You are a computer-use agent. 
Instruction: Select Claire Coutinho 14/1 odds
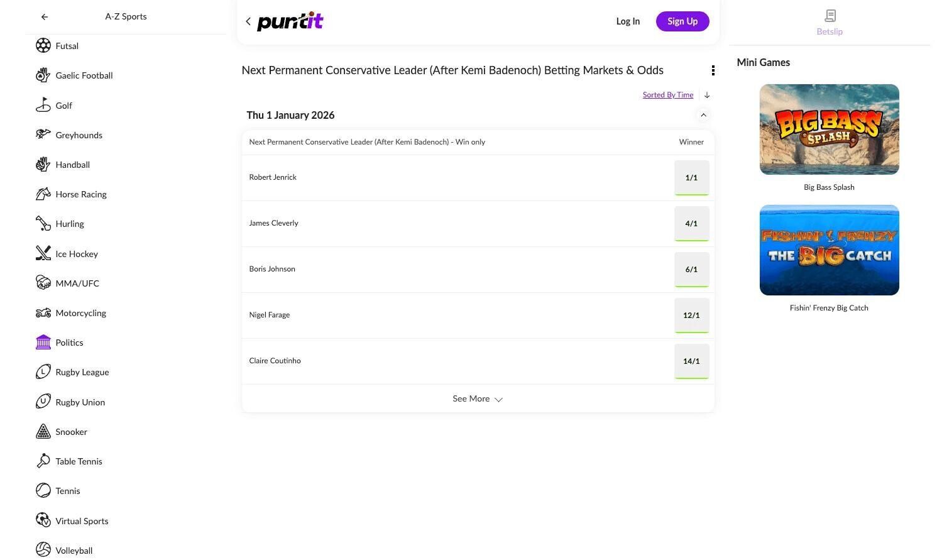pos(691,361)
